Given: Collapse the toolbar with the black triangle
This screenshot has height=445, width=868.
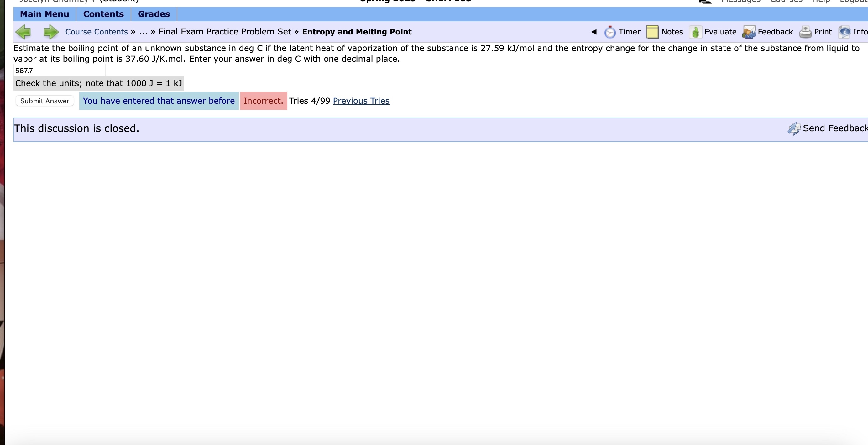Looking at the screenshot, I should click(x=594, y=32).
